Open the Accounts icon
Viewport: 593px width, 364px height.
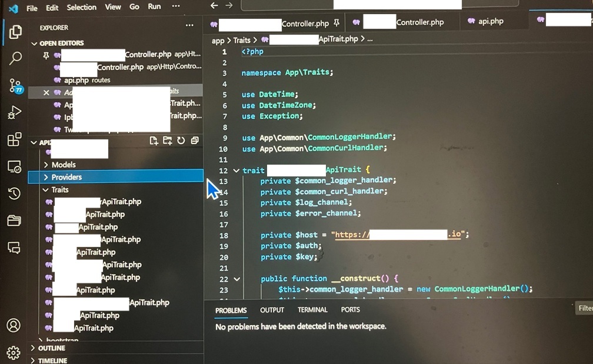[14, 324]
